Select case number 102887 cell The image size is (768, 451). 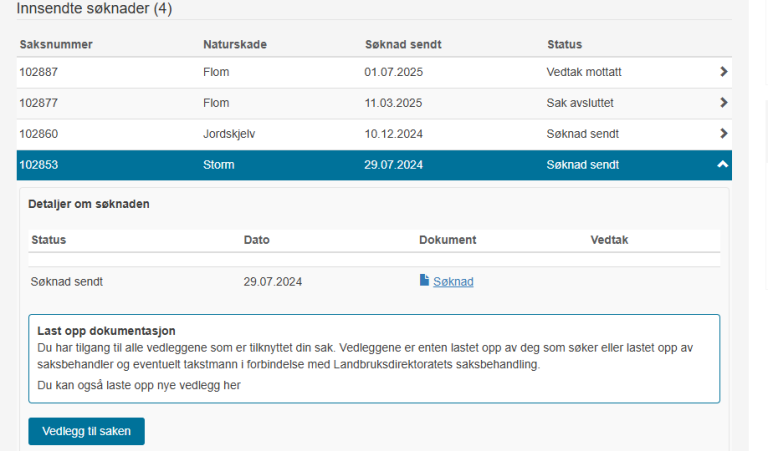(x=37, y=72)
